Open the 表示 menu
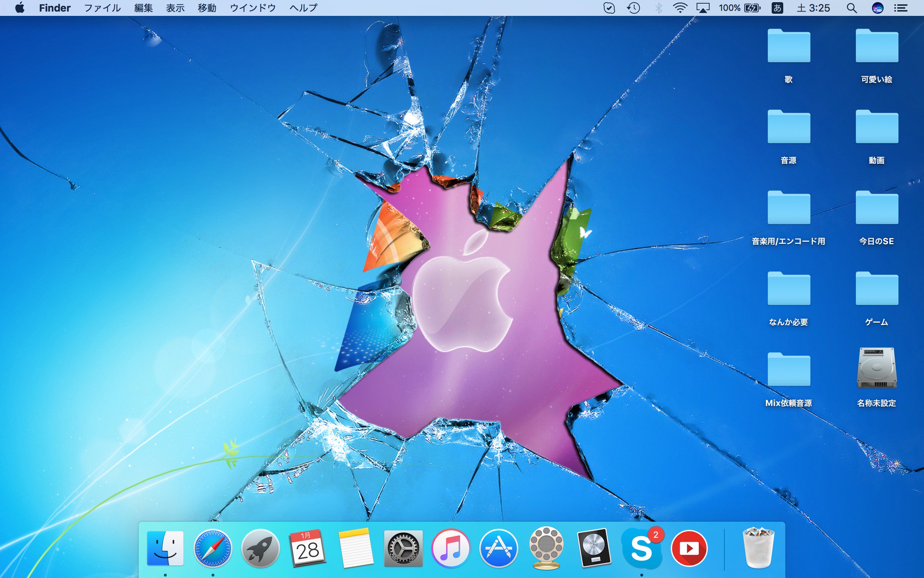 coord(175,8)
